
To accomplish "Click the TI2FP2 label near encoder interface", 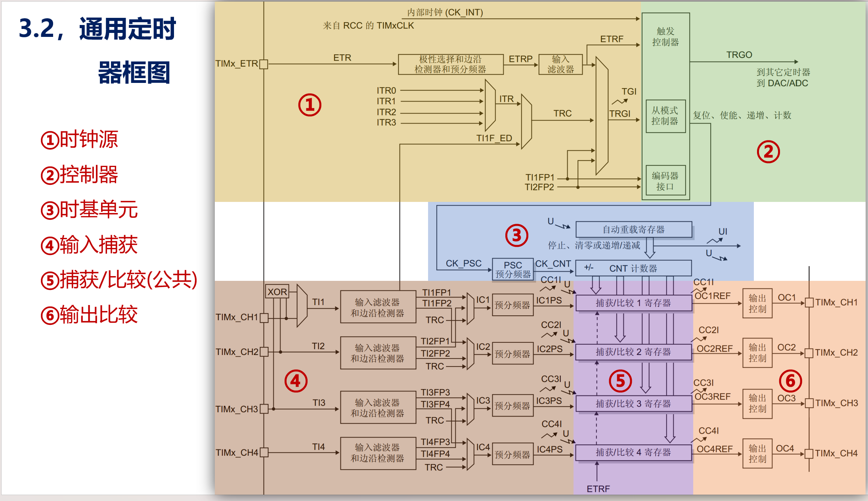I will click(x=539, y=187).
